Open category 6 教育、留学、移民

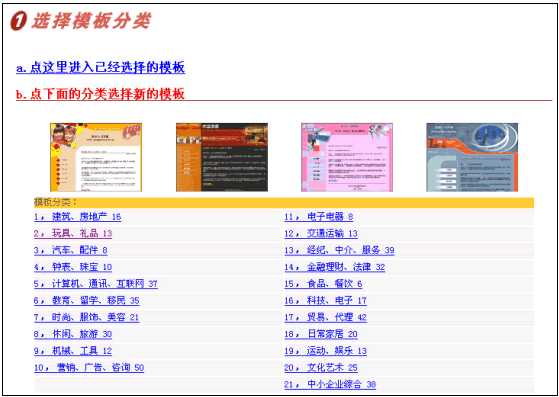click(x=87, y=301)
